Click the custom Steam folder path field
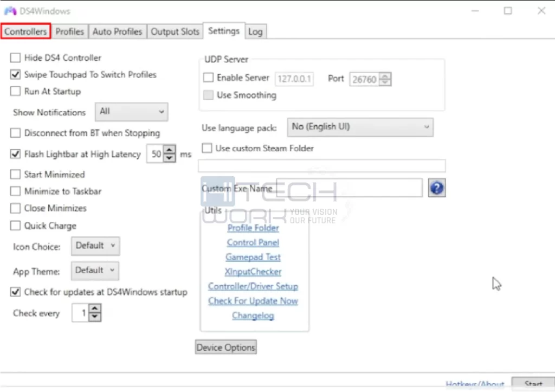Image resolution: width=555 pixels, height=392 pixels. [322, 166]
